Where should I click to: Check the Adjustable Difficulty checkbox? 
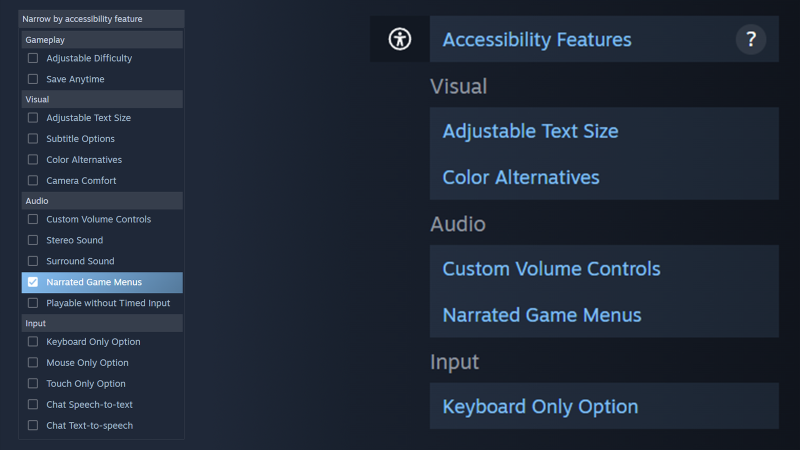pos(33,58)
